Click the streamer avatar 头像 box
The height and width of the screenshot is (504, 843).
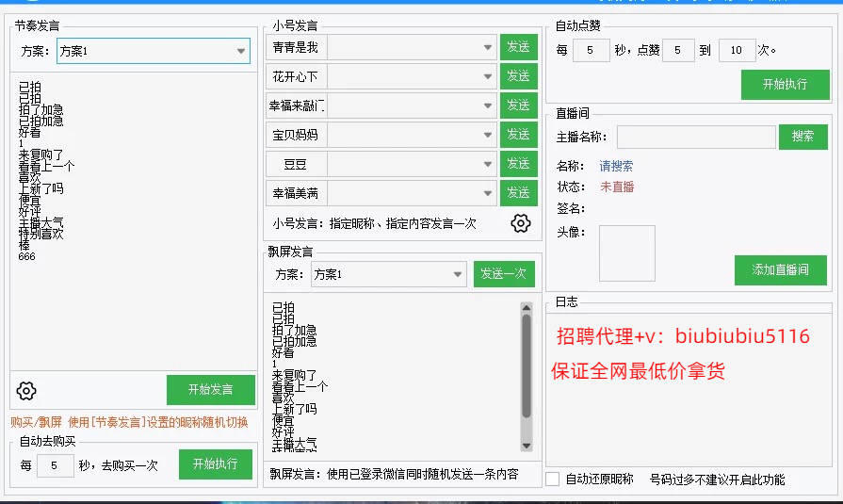(626, 252)
